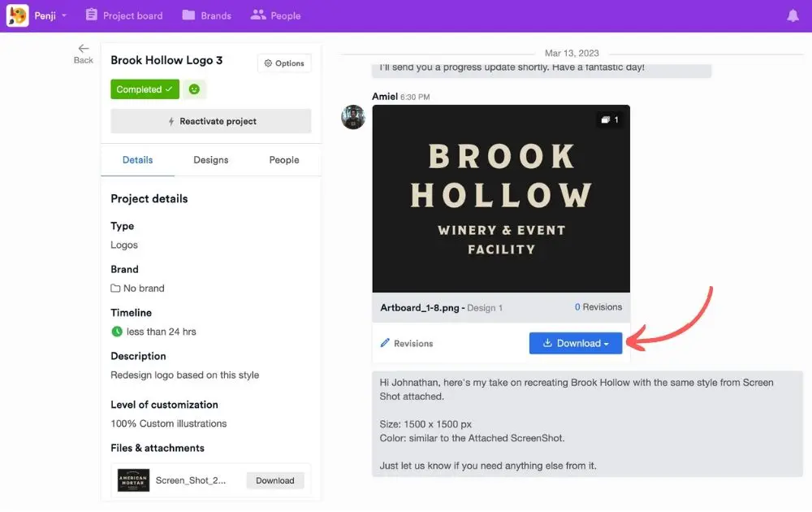Click the design count badge on preview
The height and width of the screenshot is (512, 812).
[x=610, y=119]
